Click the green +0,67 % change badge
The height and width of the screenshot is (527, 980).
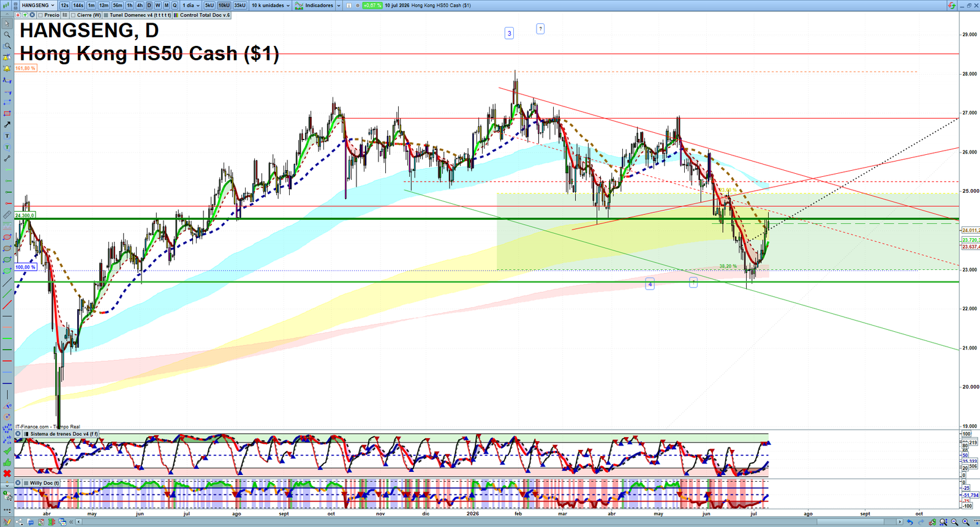click(372, 6)
